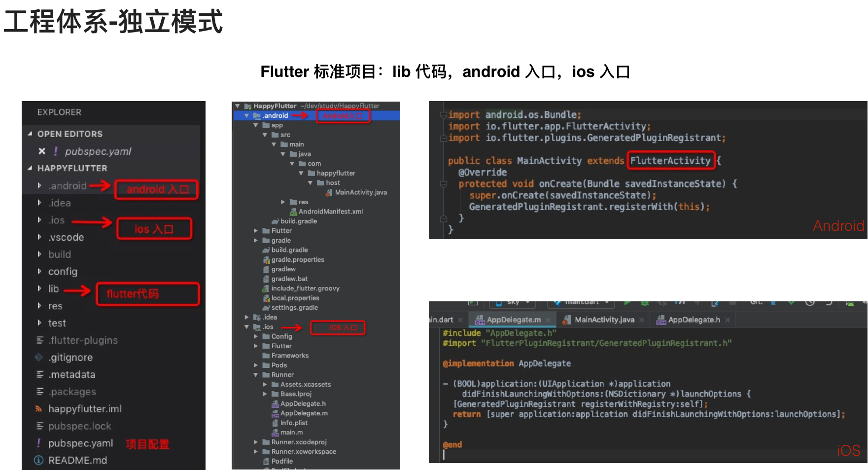This screenshot has height=470, width=868.
Task: Select the host package in project tree
Action: [x=333, y=183]
